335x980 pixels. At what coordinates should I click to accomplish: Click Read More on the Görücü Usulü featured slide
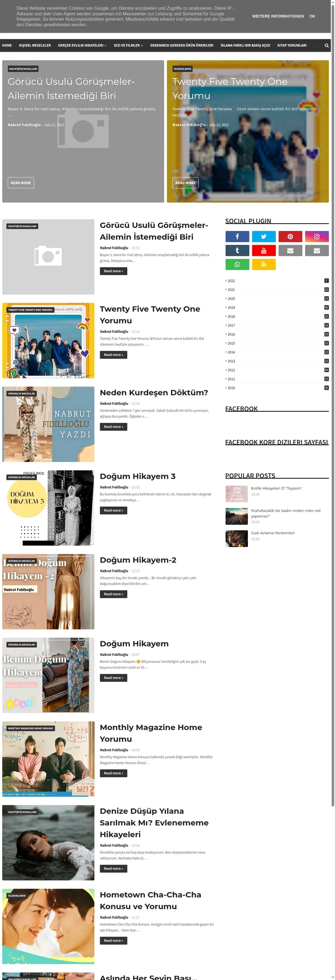coord(21,183)
